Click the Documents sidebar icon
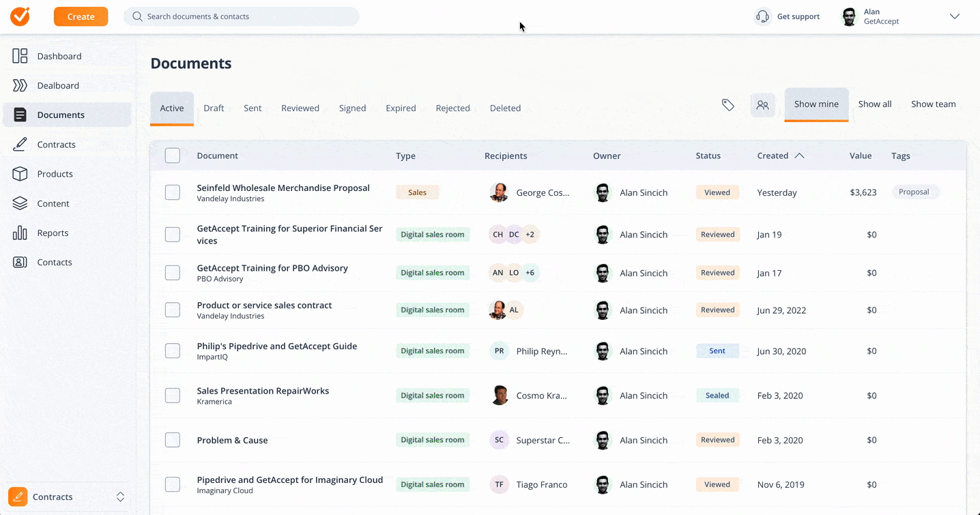This screenshot has width=980, height=515. pyautogui.click(x=20, y=115)
